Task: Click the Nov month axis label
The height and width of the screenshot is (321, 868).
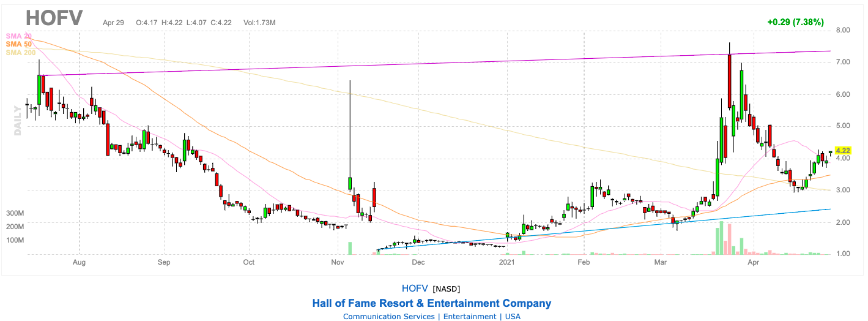Action: click(338, 262)
